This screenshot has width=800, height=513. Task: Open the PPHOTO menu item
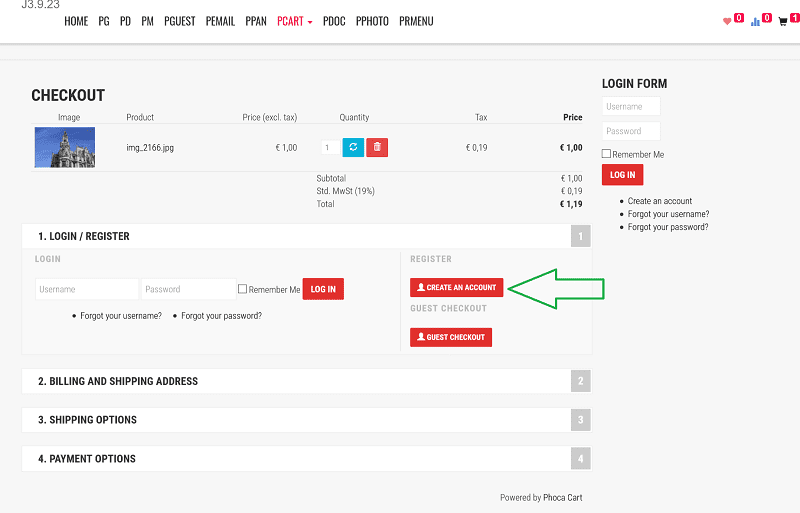[x=372, y=21]
